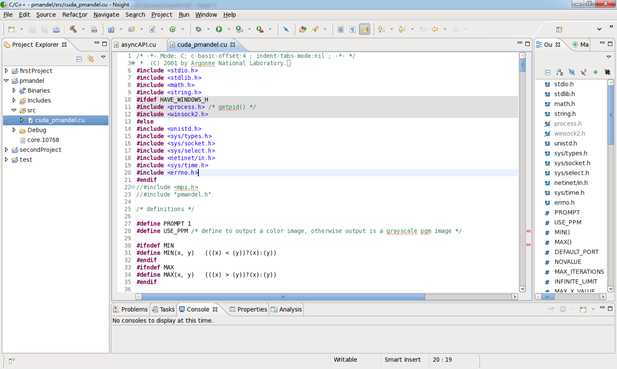This screenshot has width=617, height=369.
Task: Open the Project Explorer view menu arrow
Action: click(103, 58)
